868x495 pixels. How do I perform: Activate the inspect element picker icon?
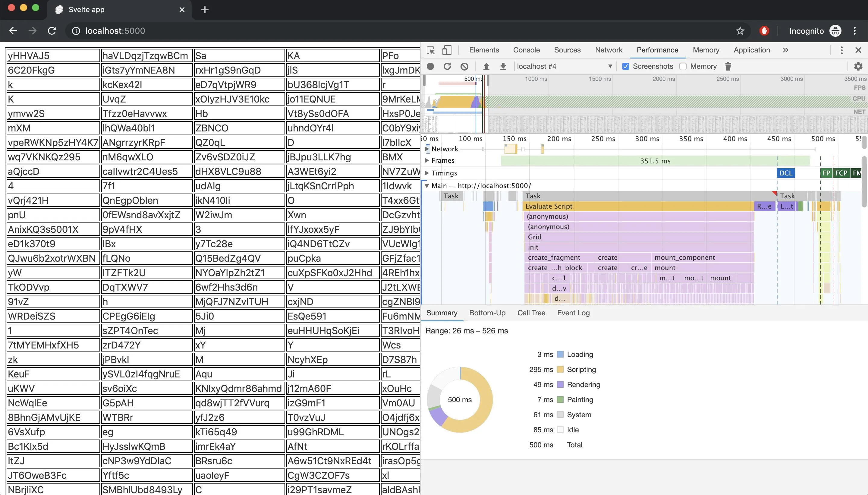(431, 50)
